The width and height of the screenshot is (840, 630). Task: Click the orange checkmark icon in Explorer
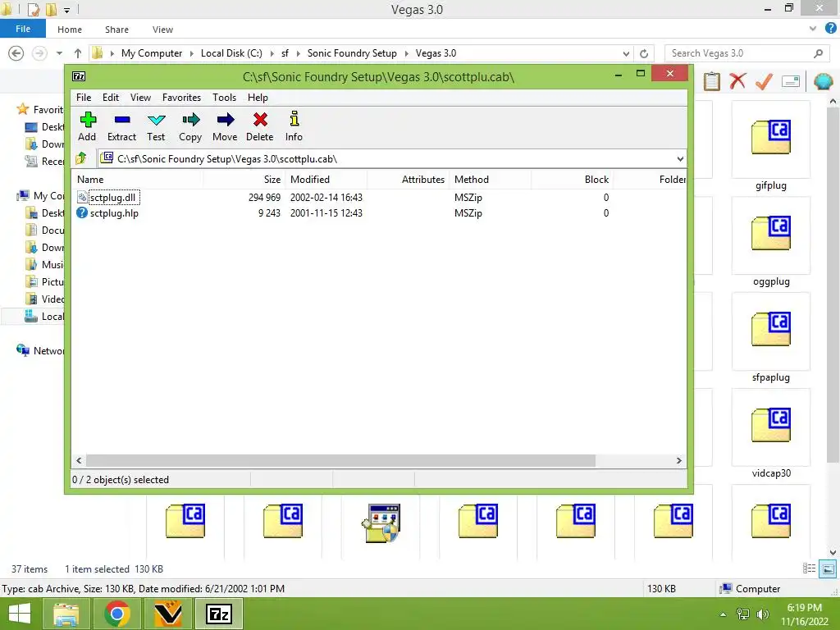[x=764, y=81]
